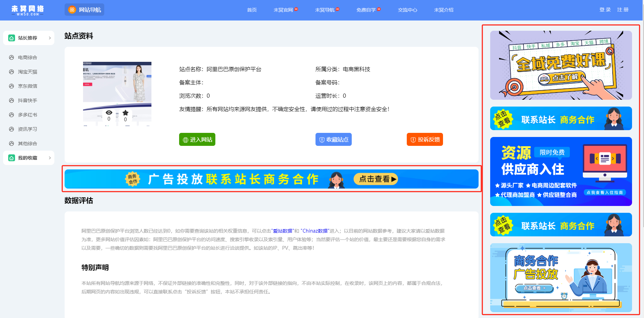Select 未冥导航 in the top navigation
This screenshot has height=318, width=644.
[x=325, y=10]
